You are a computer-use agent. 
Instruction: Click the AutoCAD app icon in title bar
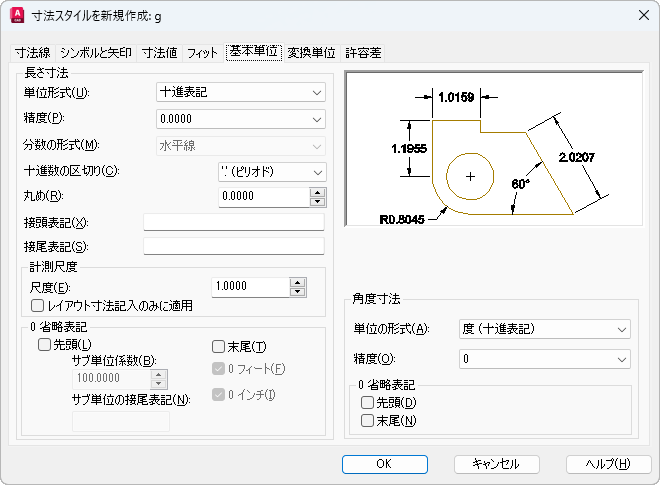click(17, 15)
